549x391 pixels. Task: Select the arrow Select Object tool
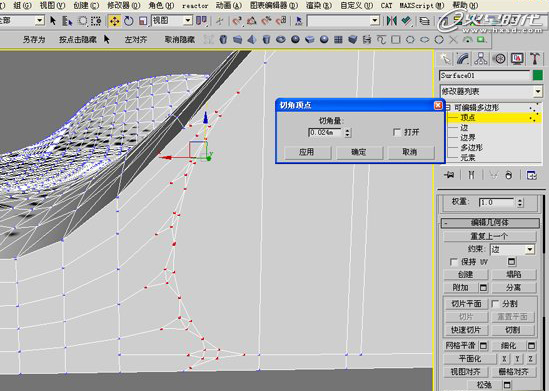tap(53, 21)
